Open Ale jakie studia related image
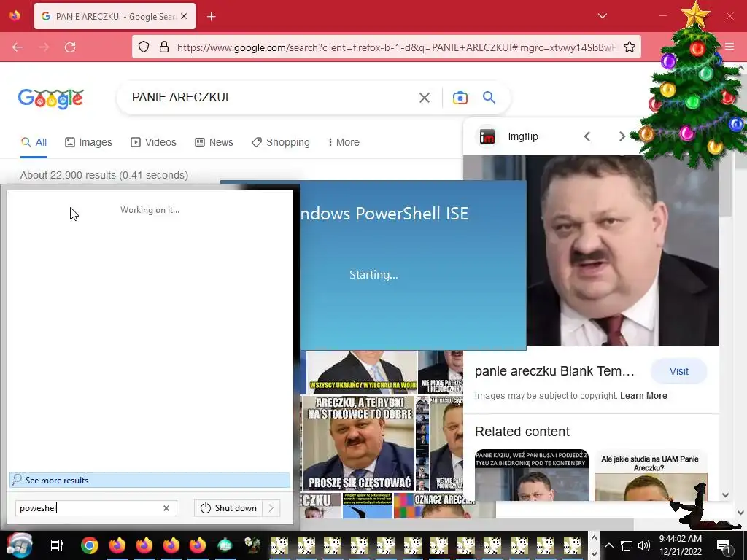This screenshot has width=747, height=560. [650, 475]
